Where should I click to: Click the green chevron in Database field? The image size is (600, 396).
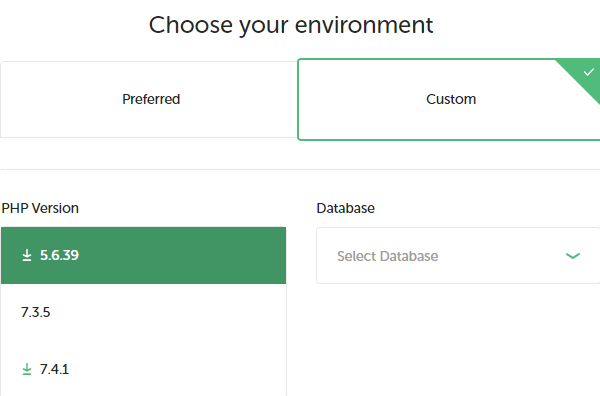click(573, 256)
